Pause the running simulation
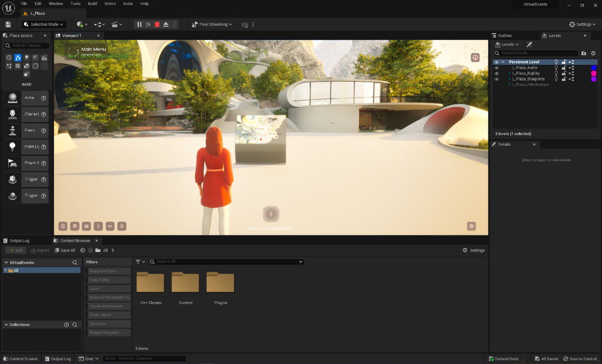 click(140, 24)
